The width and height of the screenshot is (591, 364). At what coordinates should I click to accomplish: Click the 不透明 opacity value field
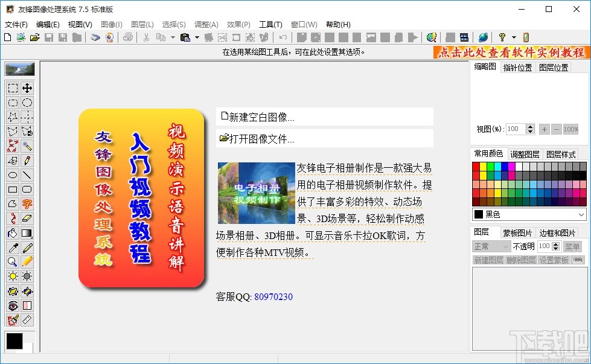[x=545, y=246]
